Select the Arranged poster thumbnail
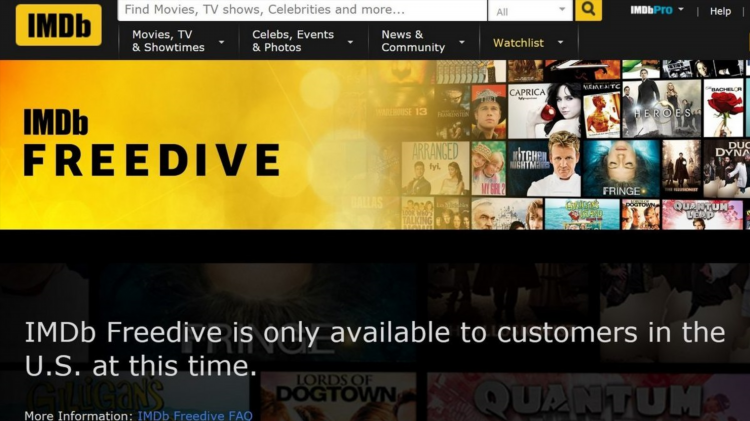Image resolution: width=750 pixels, height=421 pixels. point(435,168)
